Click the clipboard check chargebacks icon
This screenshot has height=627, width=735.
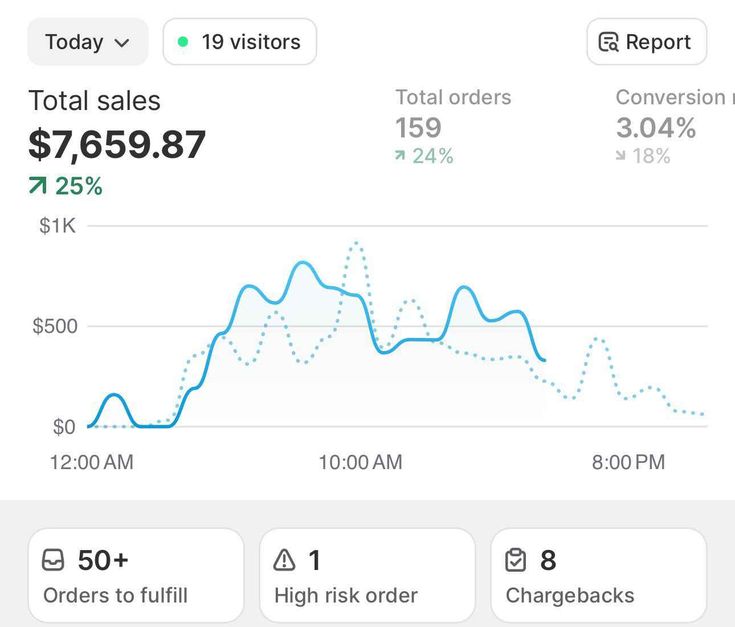(x=516, y=560)
